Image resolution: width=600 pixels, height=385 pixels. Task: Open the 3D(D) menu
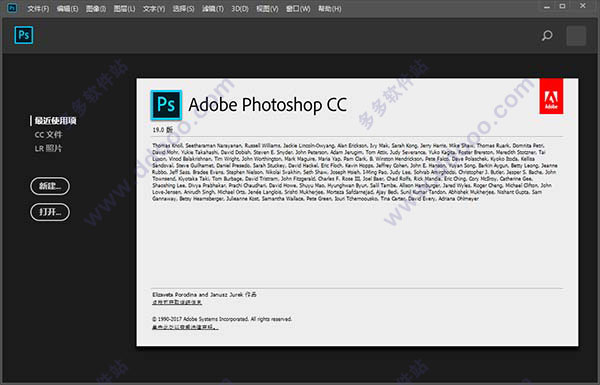240,8
